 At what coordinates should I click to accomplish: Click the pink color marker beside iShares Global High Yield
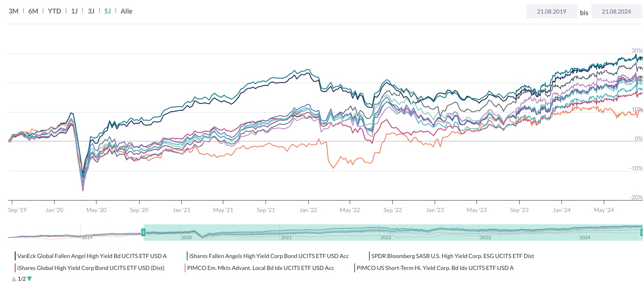point(15,267)
